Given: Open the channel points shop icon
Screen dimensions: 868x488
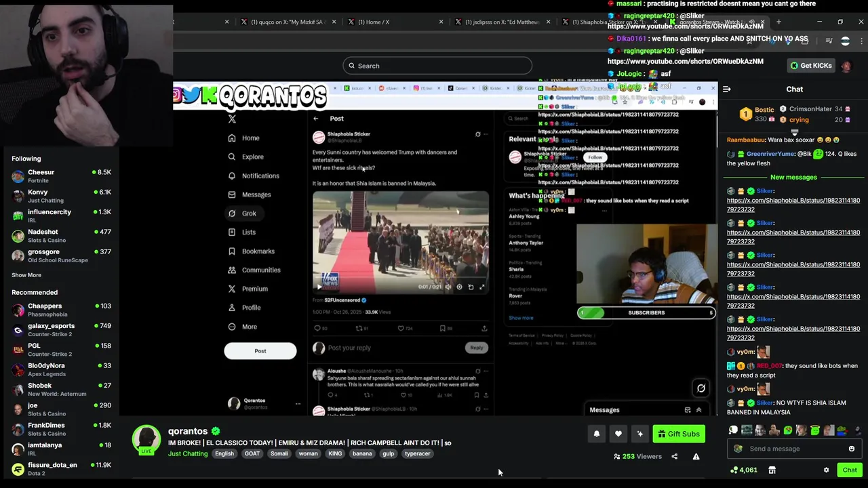Looking at the screenshot, I should point(772,470).
